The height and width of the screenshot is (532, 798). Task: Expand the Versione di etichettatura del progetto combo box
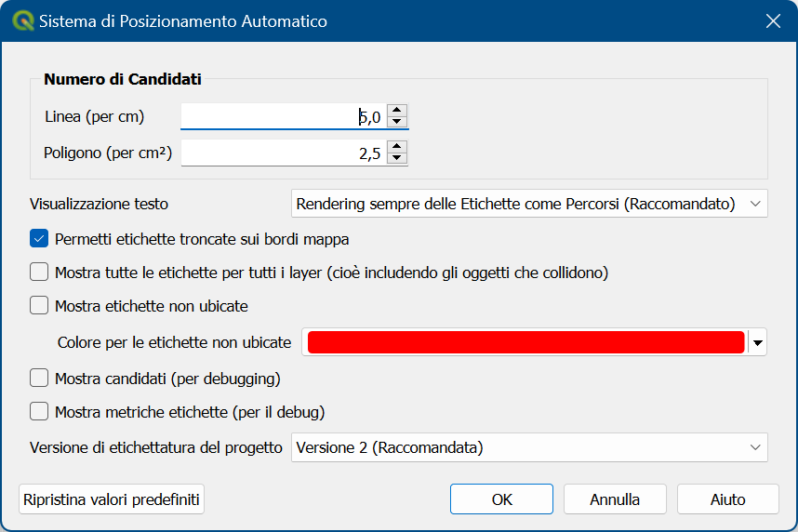529,447
